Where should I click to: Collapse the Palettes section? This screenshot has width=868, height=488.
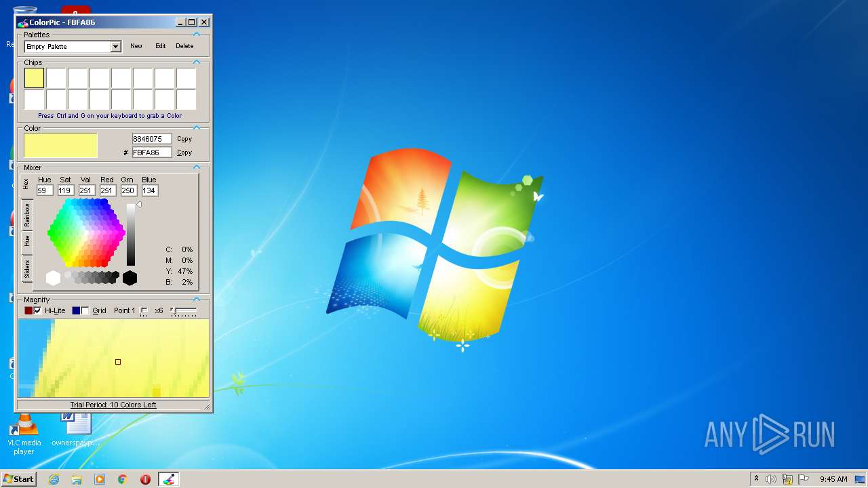(x=197, y=34)
